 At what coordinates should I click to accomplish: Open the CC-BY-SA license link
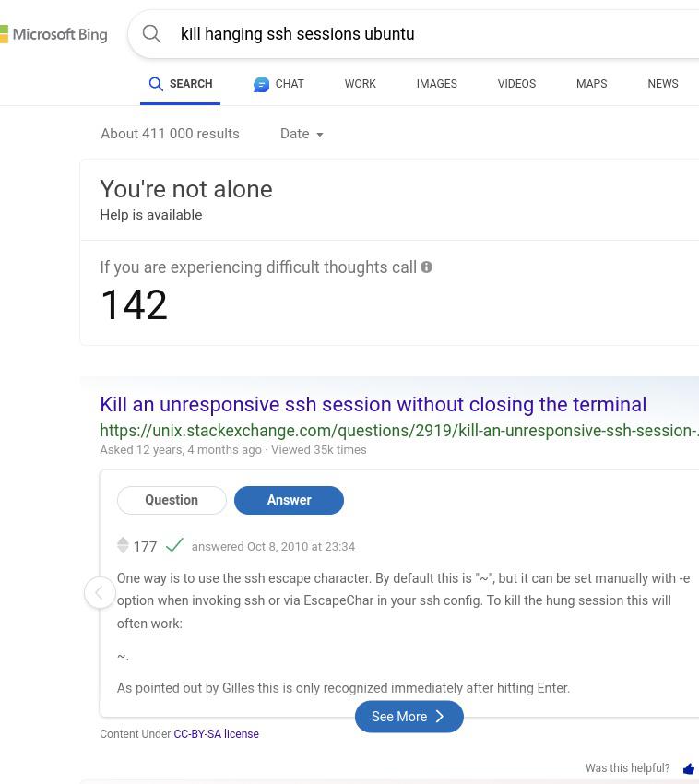click(x=216, y=734)
